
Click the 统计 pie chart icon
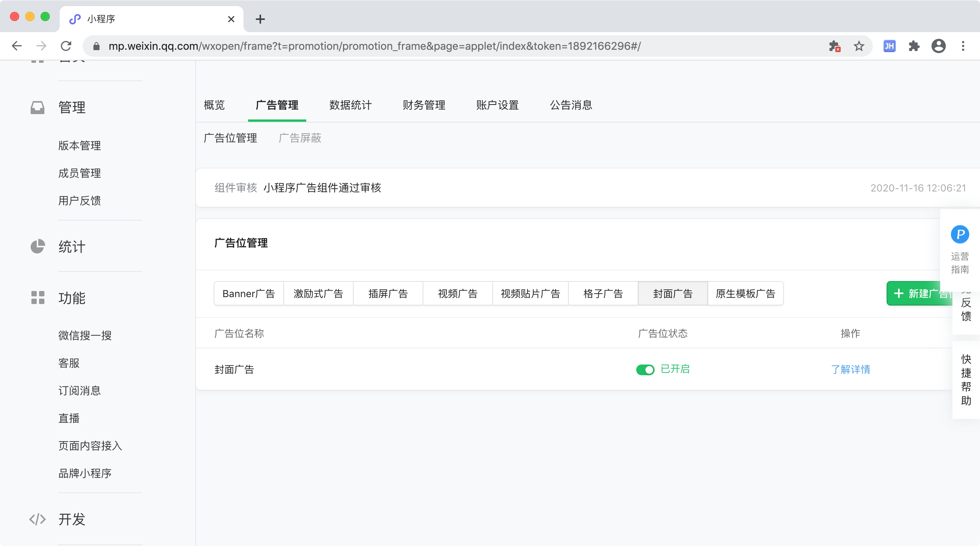38,247
